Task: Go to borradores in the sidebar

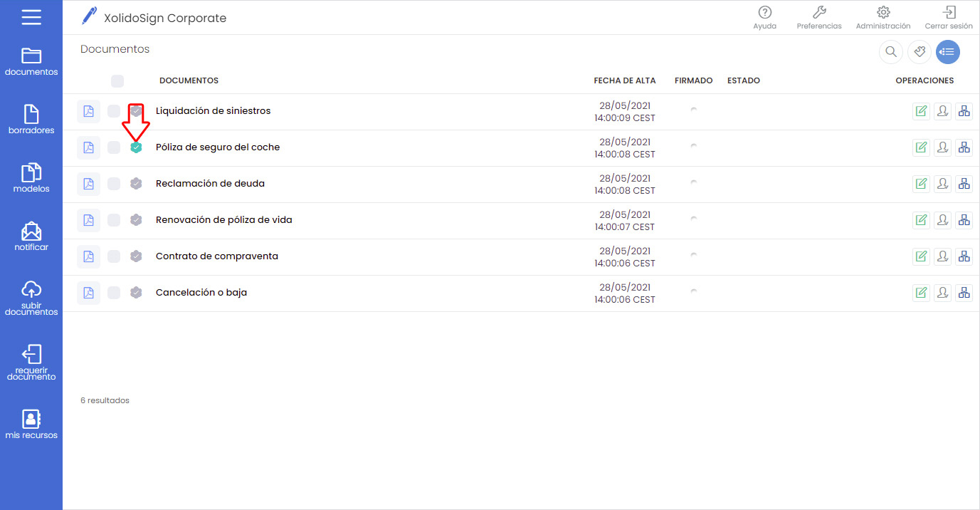Action: pos(31,119)
